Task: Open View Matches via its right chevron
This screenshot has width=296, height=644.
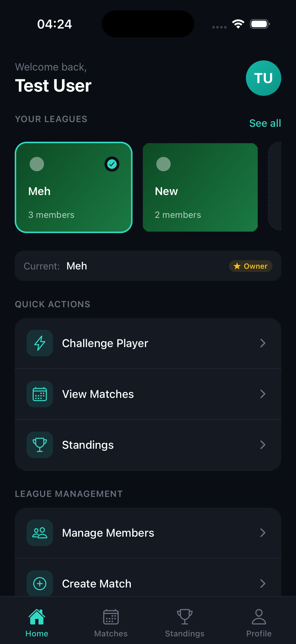Action: (x=263, y=394)
